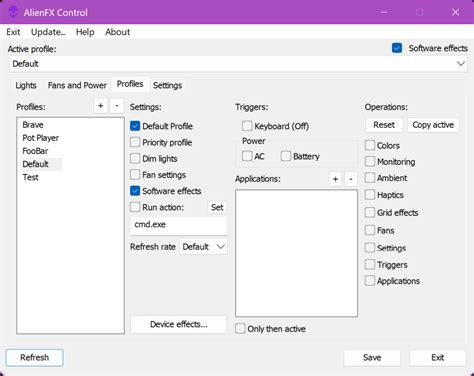Enable the Dim lights checkbox
Screen dimensions: 474x376
[x=135, y=158]
